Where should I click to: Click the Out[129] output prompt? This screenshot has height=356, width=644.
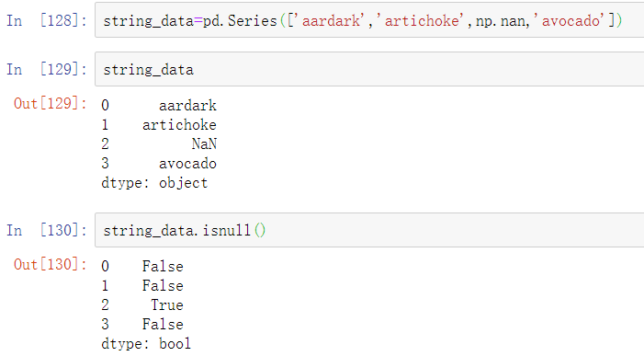point(51,103)
